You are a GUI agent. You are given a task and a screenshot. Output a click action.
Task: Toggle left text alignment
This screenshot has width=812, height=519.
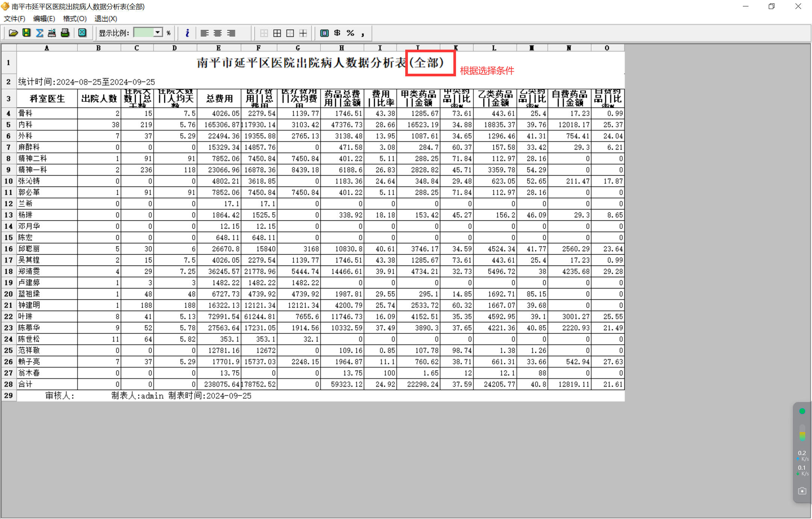[205, 33]
